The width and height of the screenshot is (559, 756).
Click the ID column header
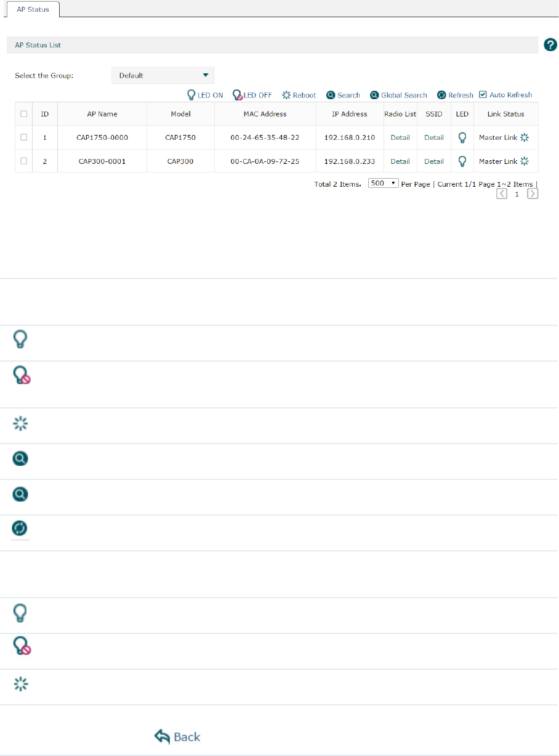point(45,114)
